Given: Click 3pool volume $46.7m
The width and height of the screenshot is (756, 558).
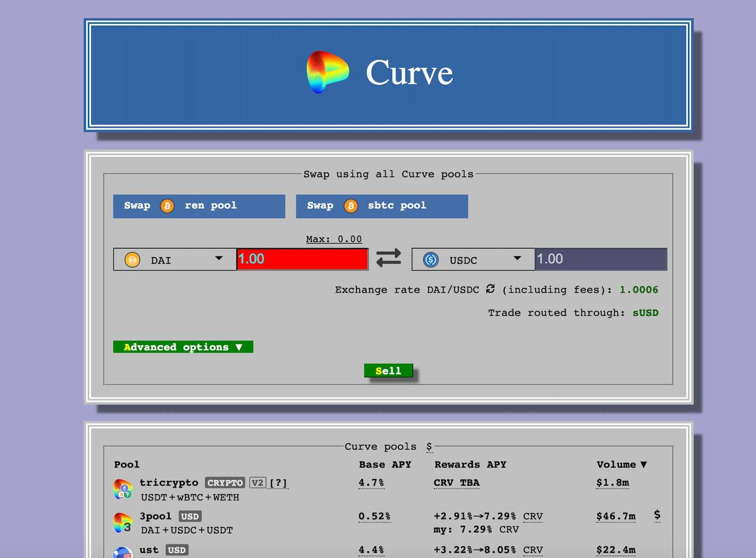Looking at the screenshot, I should (616, 516).
